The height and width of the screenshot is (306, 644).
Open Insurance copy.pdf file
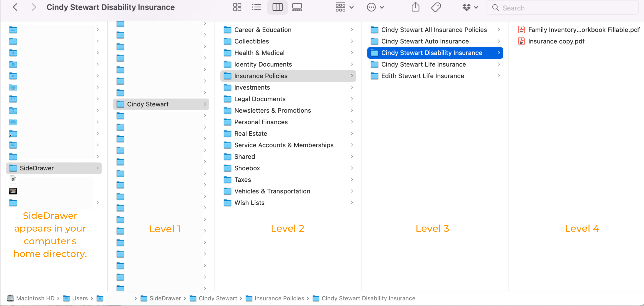556,41
